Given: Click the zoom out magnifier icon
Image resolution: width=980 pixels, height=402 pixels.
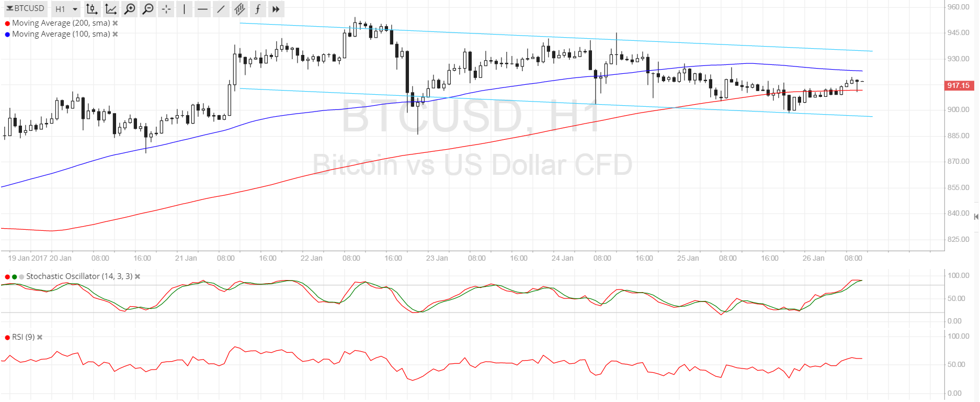Looking at the screenshot, I should point(148,9).
